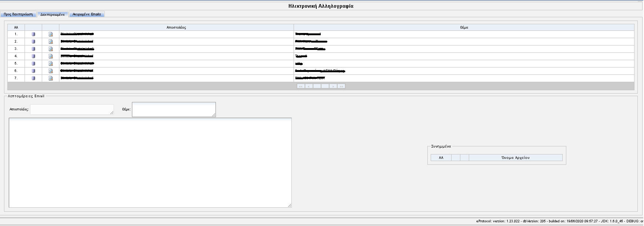Preview email with magnifier icon in row 1

(51, 34)
